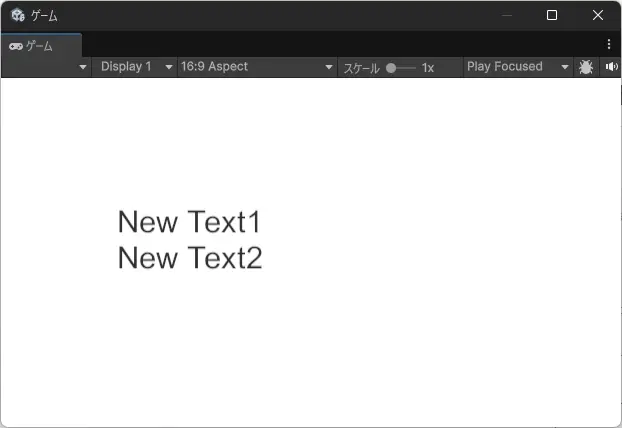Close the ゲーム window
The image size is (622, 428).
click(x=598, y=15)
